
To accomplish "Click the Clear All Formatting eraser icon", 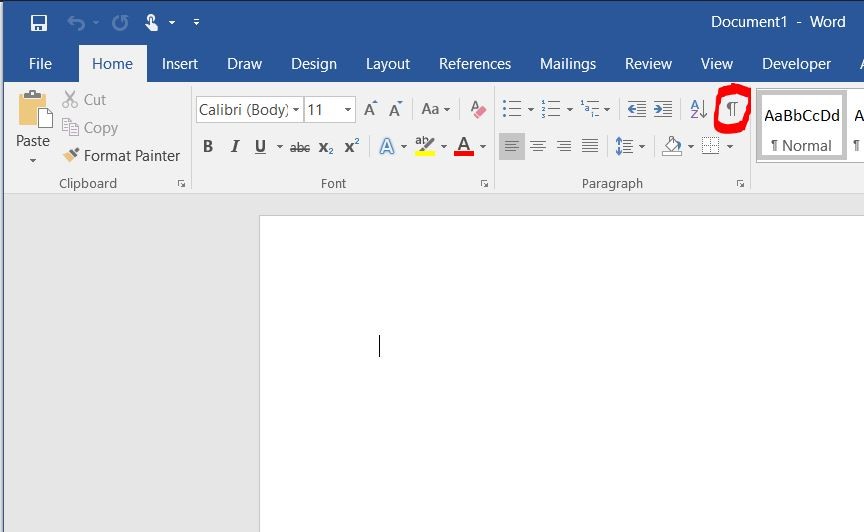I will click(478, 110).
